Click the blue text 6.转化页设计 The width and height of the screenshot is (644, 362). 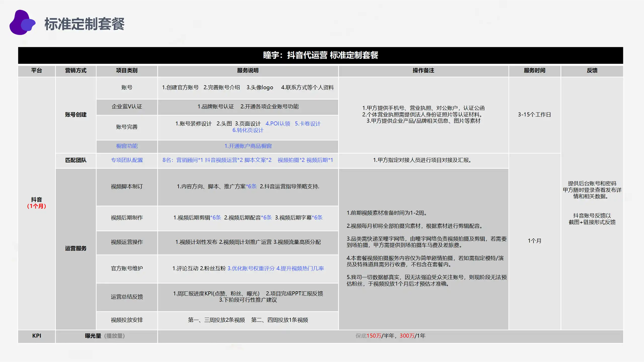(248, 130)
